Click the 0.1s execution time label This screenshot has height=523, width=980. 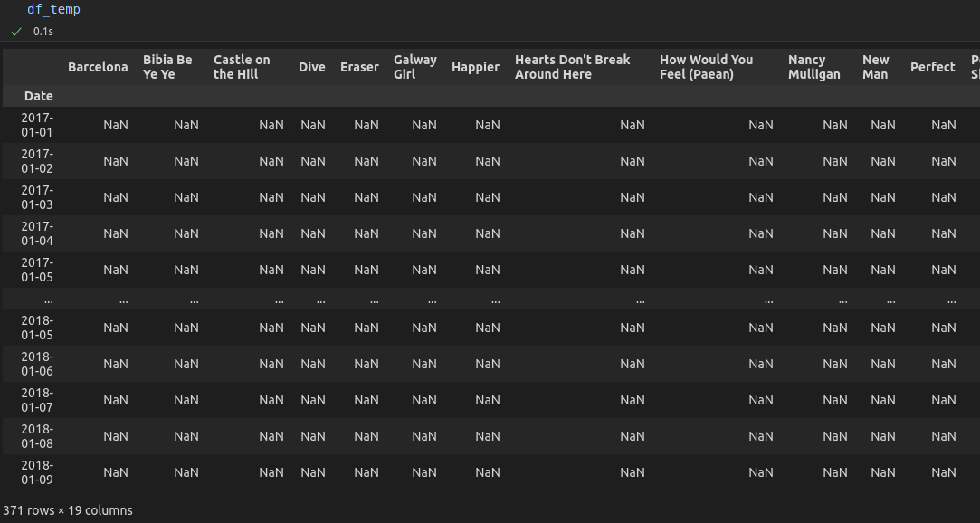43,32
